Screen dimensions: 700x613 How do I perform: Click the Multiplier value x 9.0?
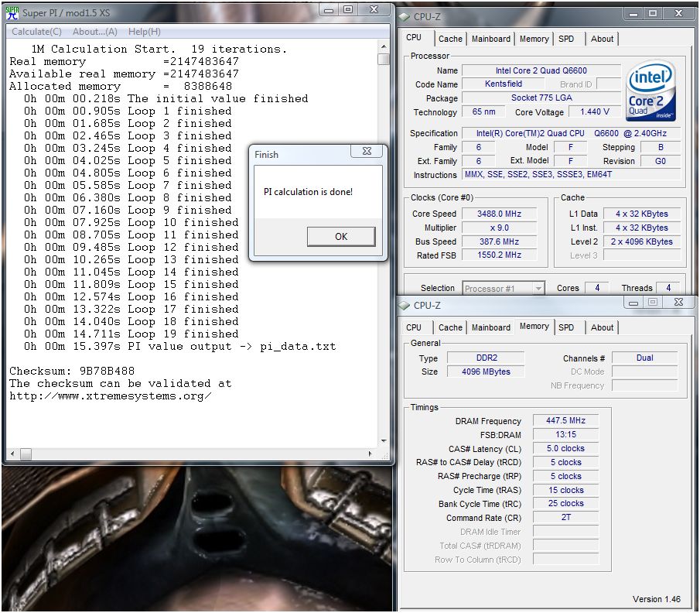tap(499, 228)
